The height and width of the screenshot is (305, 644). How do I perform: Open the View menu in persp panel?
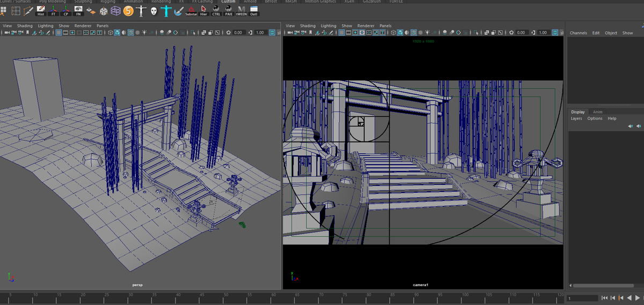click(x=8, y=26)
